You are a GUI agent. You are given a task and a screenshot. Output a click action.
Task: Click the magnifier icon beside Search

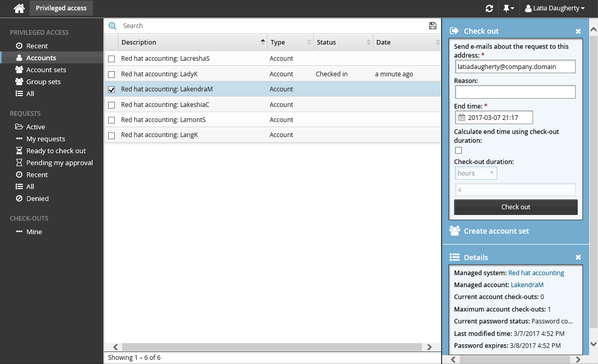click(x=112, y=26)
